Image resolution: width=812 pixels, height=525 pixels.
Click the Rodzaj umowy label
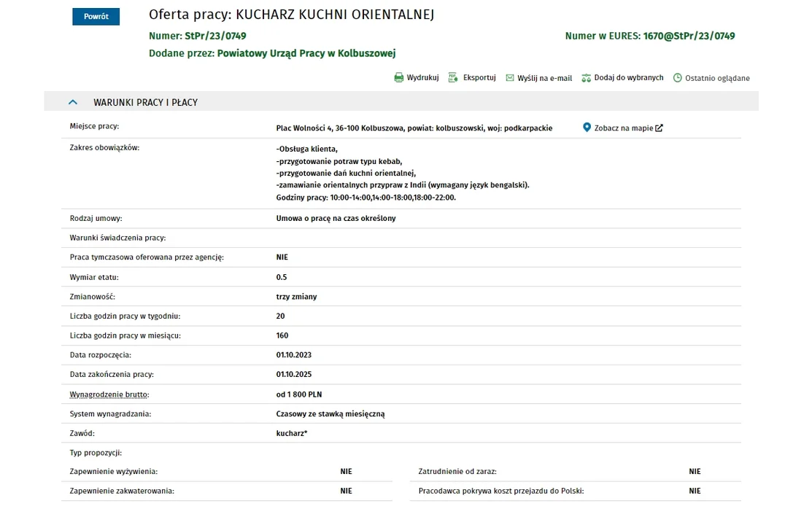click(96, 219)
